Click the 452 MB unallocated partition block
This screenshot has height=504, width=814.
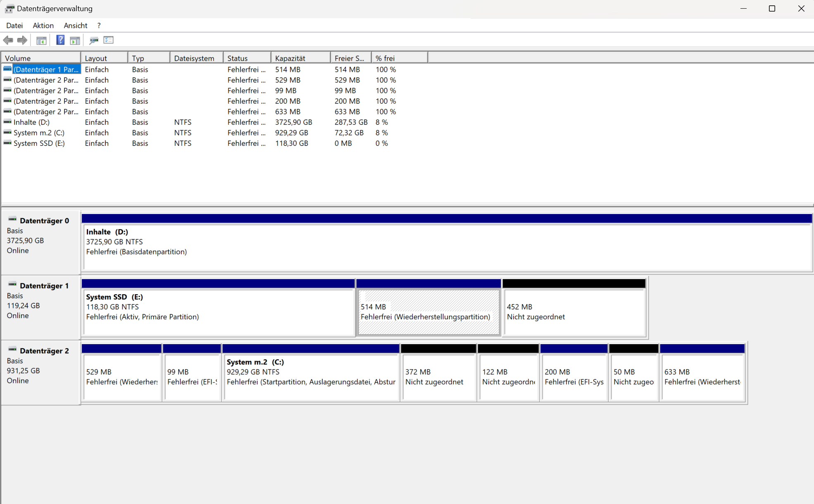[574, 312]
